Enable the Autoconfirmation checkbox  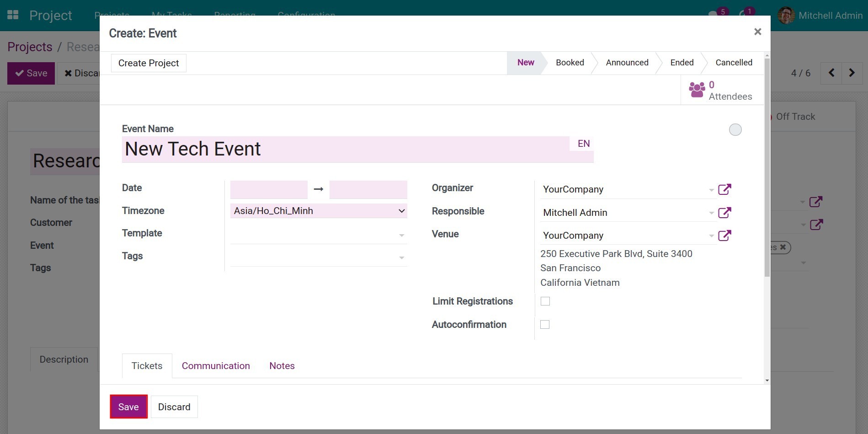click(545, 324)
